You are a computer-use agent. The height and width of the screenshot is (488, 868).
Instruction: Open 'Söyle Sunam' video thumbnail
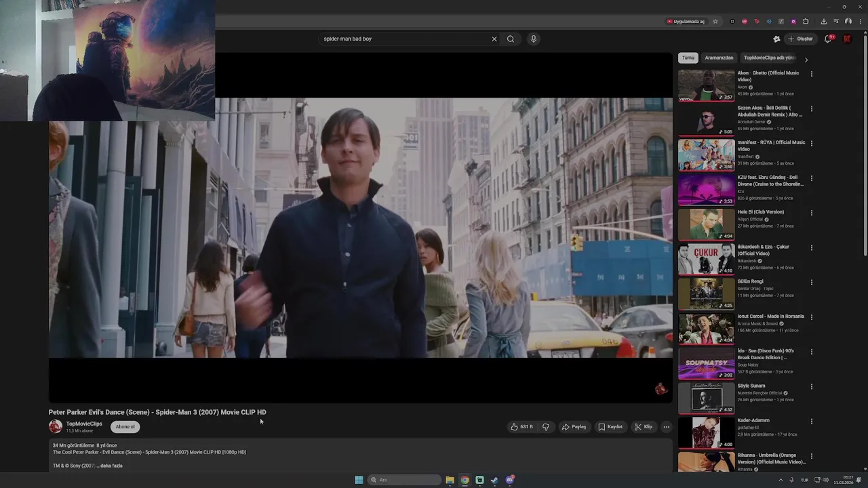pos(706,398)
